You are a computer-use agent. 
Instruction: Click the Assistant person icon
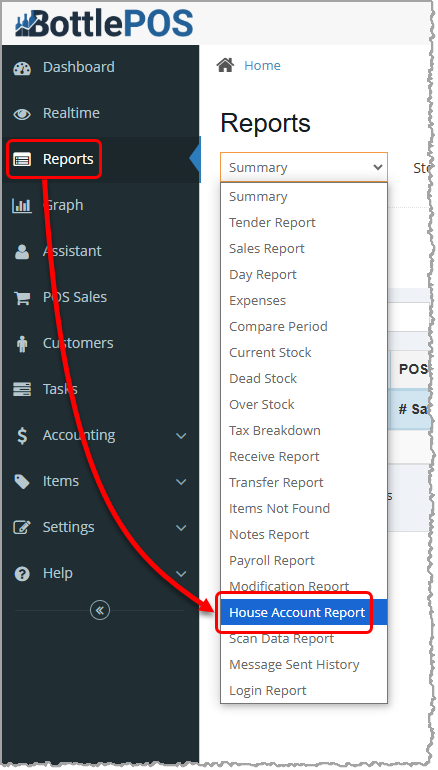(x=22, y=251)
